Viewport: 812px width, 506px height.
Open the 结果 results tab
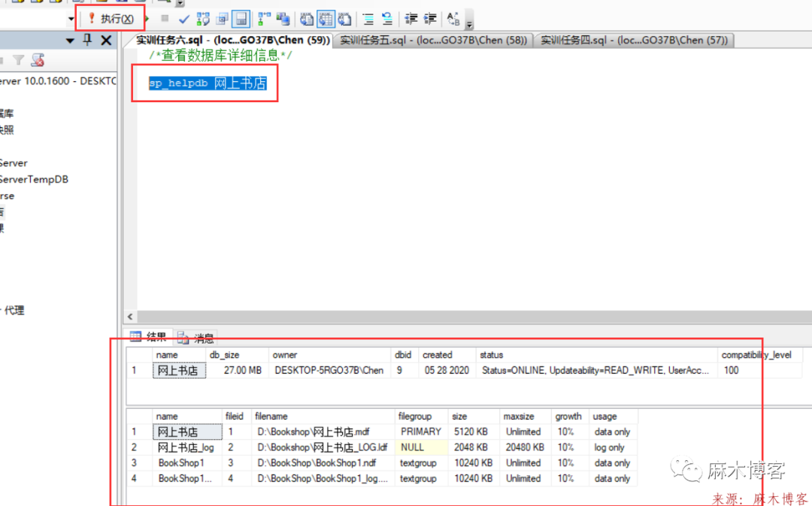(149, 338)
